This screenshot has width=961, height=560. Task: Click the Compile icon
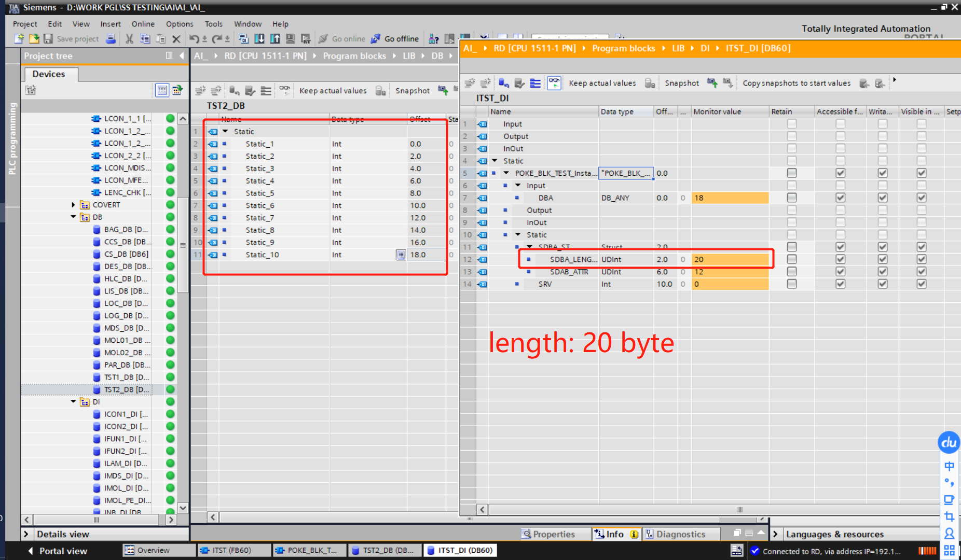(243, 39)
